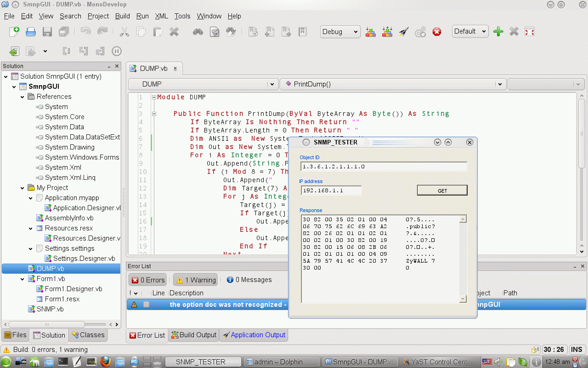588x368 pixels.
Task: Toggle the 1 Warning filter button
Action: click(195, 280)
